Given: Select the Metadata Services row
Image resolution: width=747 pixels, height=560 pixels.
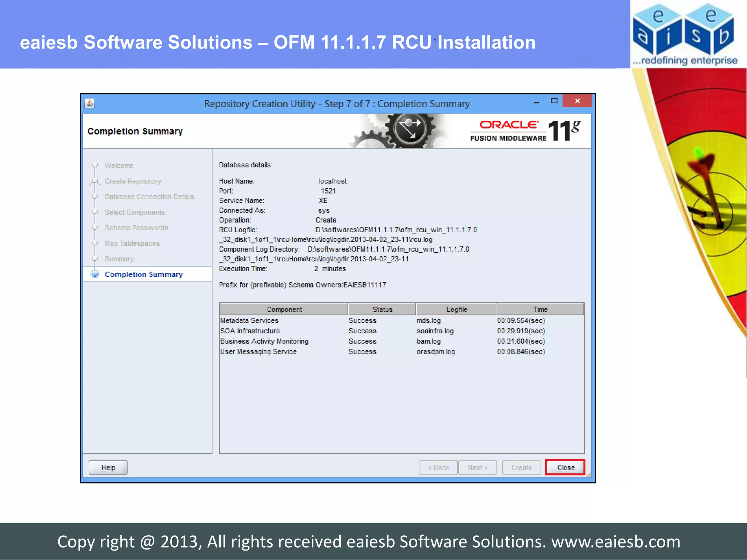Looking at the screenshot, I should point(402,320).
